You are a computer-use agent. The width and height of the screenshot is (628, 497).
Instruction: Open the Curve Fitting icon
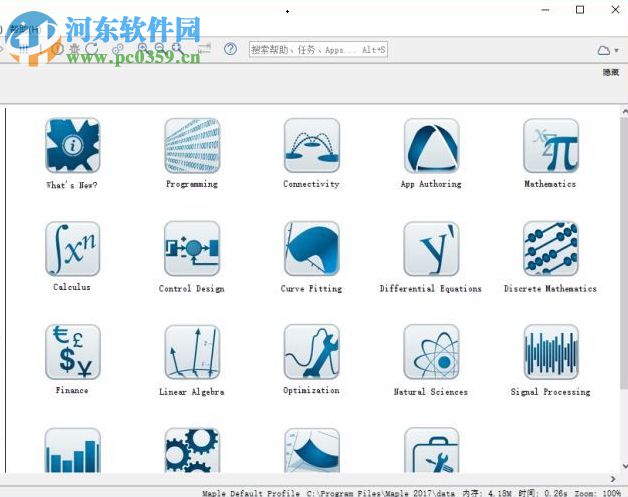pos(312,249)
